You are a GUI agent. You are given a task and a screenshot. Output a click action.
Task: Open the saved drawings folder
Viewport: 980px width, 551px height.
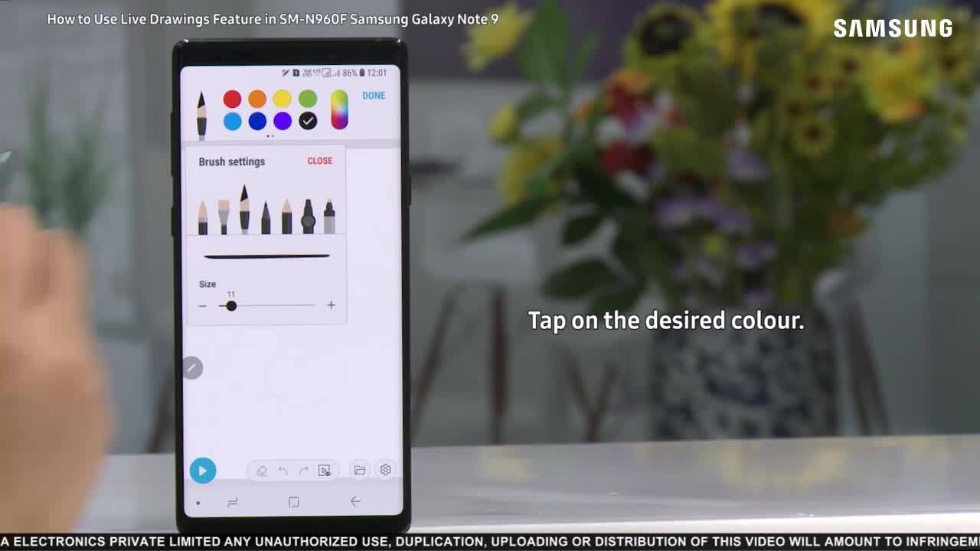(359, 470)
